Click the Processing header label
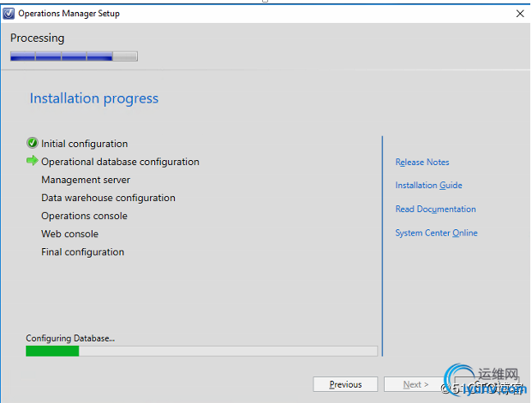532x403 pixels. [x=37, y=38]
